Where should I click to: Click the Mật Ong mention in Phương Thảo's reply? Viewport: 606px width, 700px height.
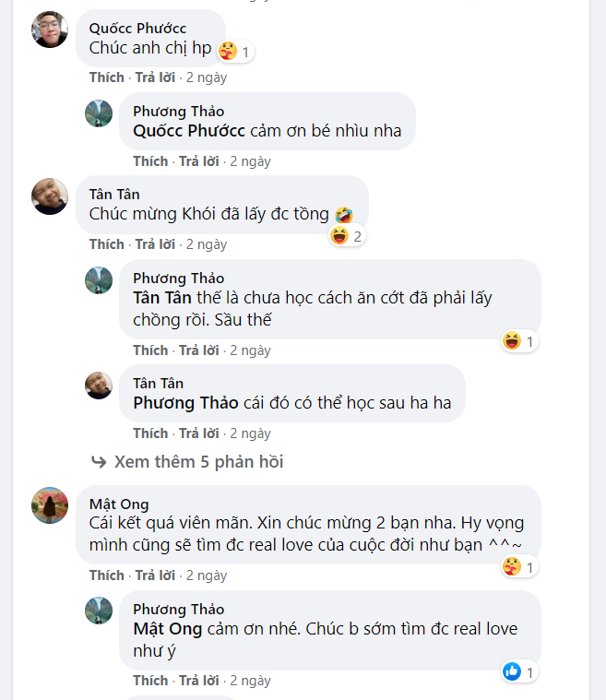click(166, 629)
